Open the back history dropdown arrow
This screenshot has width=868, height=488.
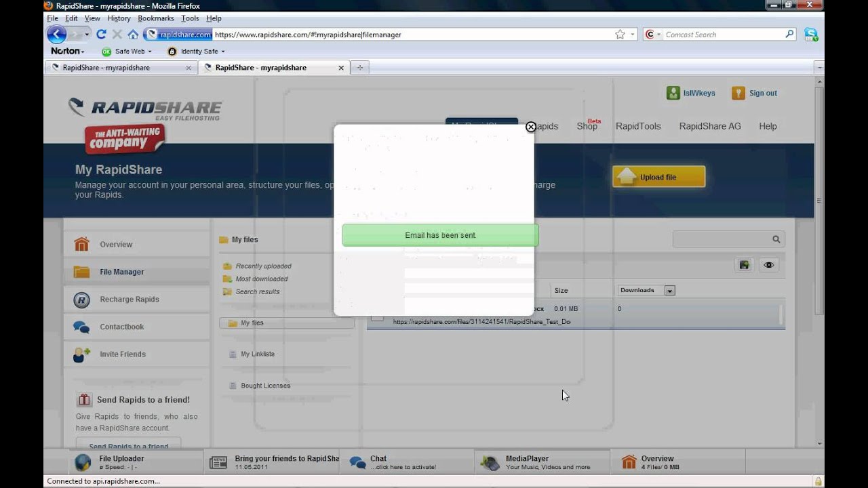87,35
